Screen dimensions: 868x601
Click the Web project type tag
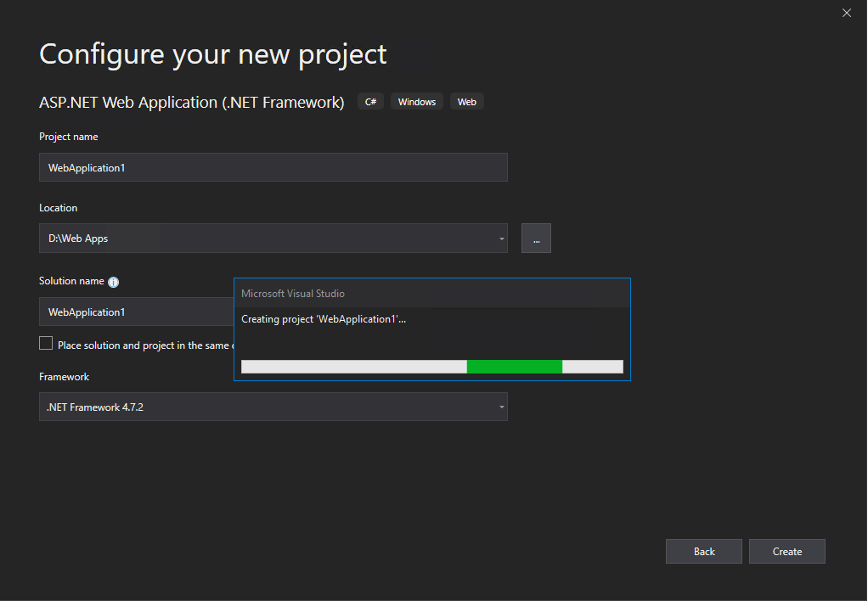pyautogui.click(x=466, y=102)
